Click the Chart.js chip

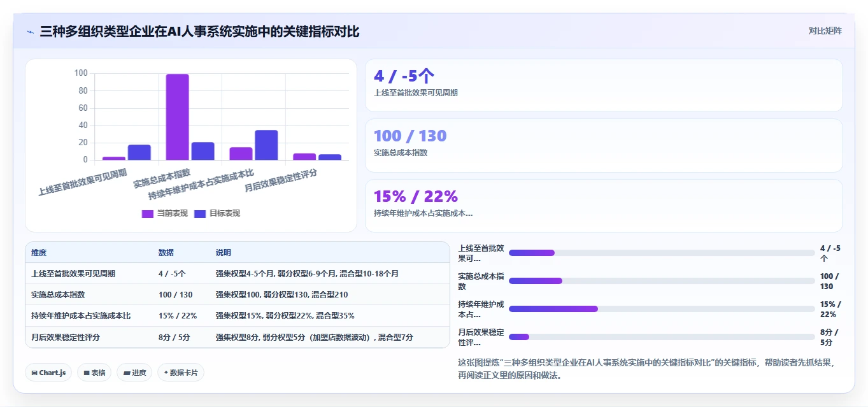coord(48,373)
